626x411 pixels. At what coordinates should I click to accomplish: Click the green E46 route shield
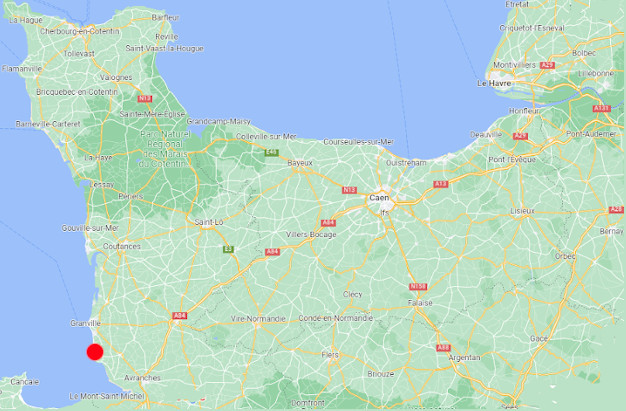tap(271, 153)
